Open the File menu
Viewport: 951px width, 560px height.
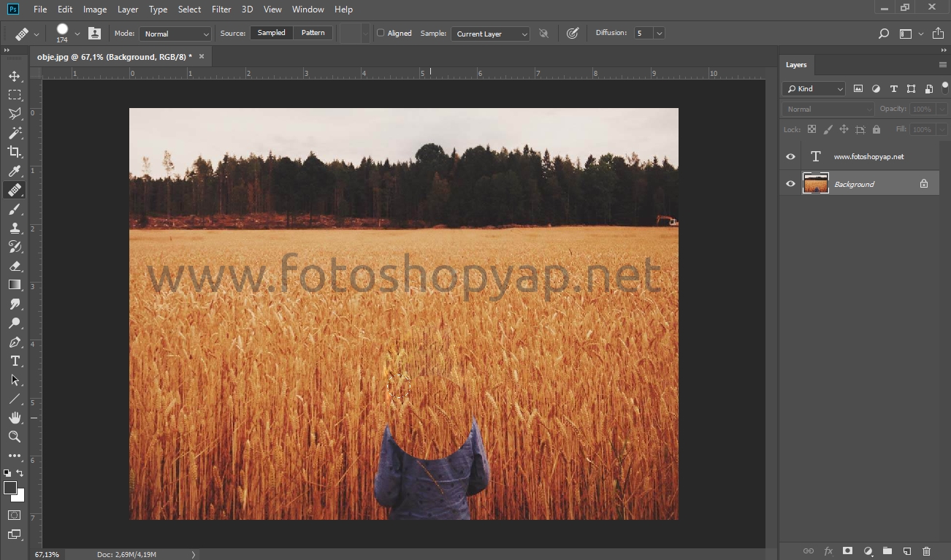(40, 9)
